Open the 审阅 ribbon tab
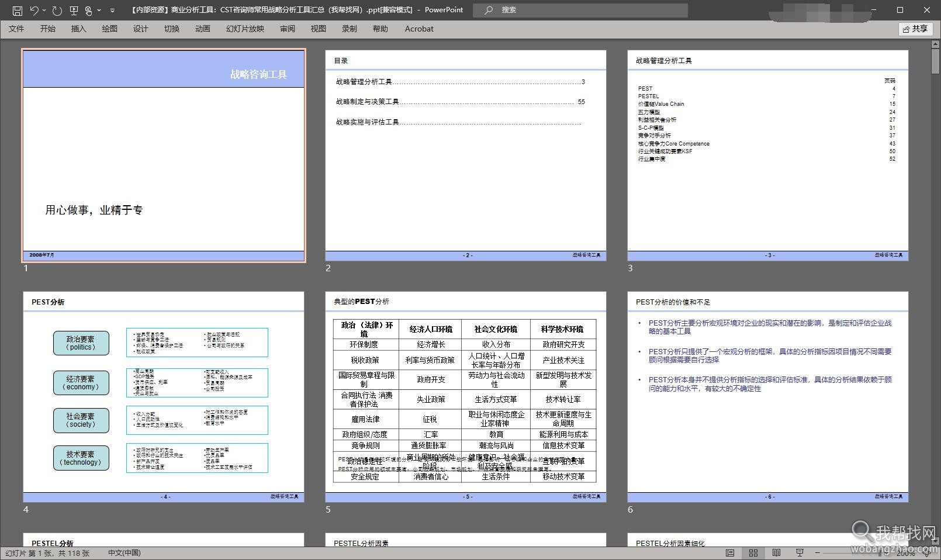The height and width of the screenshot is (560, 941). 287,29
